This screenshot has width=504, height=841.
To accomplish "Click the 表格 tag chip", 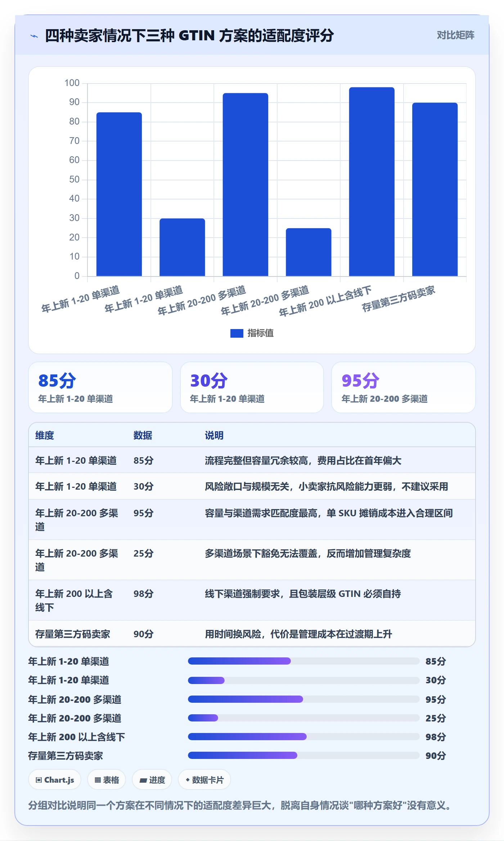I will click(107, 780).
